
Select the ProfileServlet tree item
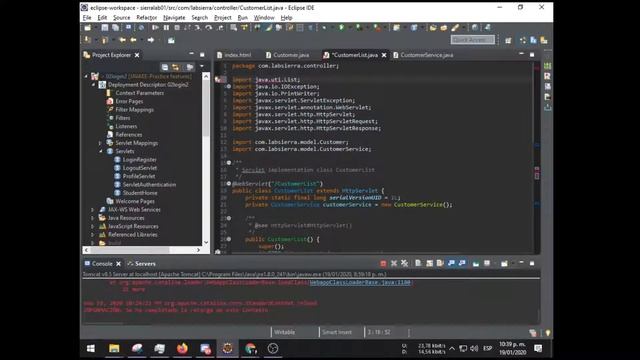tap(139, 176)
